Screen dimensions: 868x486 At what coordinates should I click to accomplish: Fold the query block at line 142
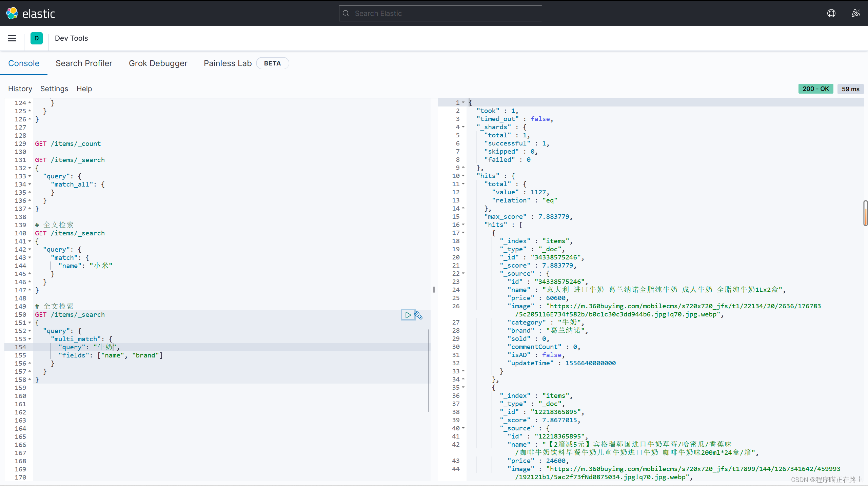tap(30, 249)
